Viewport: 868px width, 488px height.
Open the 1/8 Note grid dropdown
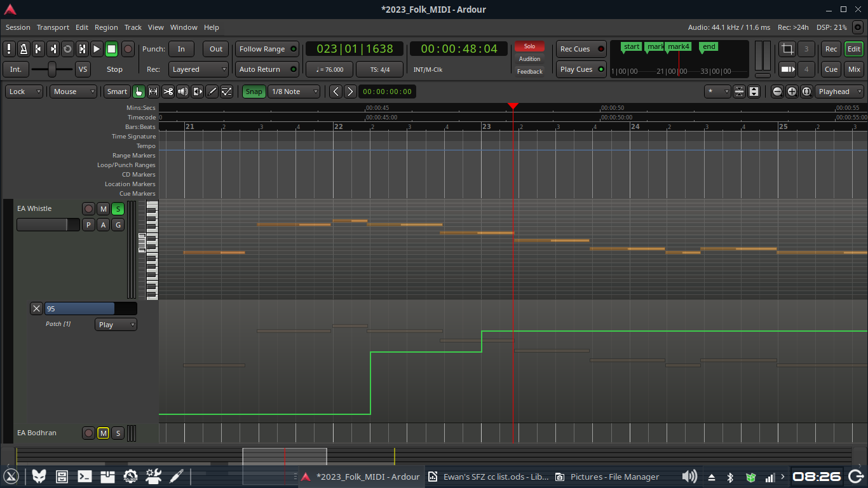294,91
